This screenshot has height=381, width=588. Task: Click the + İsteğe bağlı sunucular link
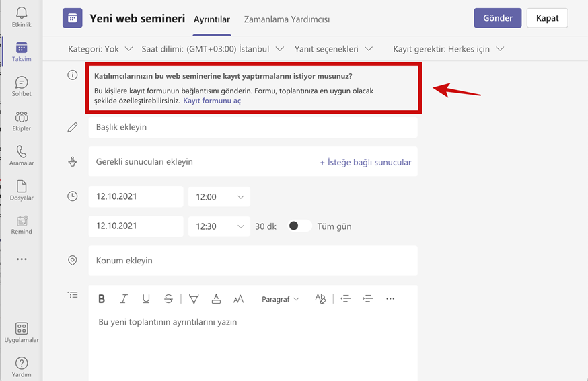(x=365, y=162)
